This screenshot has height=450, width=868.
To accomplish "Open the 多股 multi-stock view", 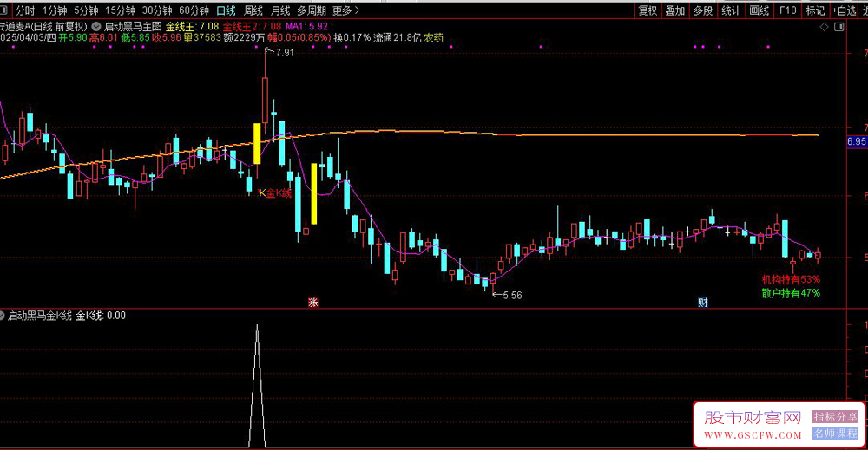I will (x=703, y=10).
